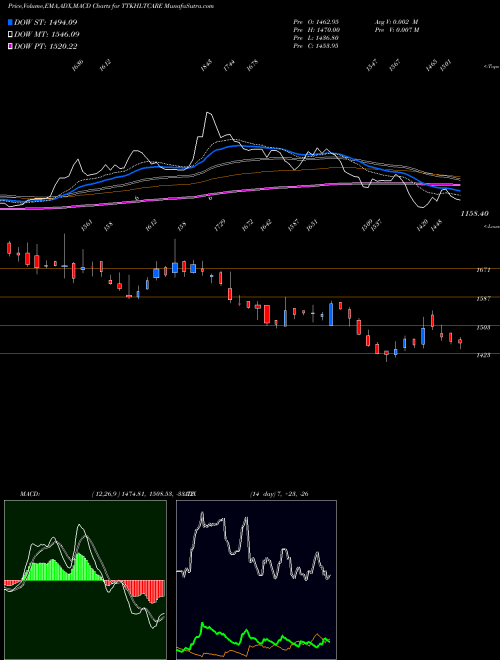
Task: Click the 'Pre H: 1470.00' value
Action: pos(316,30)
